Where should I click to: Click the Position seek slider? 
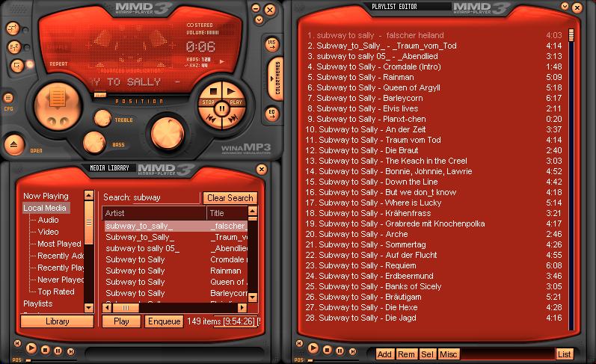click(100, 95)
